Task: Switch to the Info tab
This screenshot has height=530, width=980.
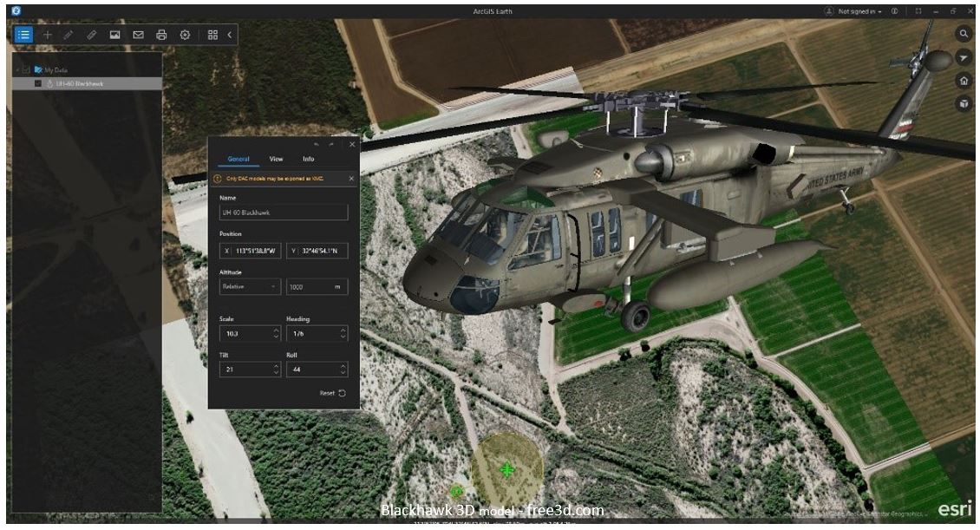Action: coord(309,160)
